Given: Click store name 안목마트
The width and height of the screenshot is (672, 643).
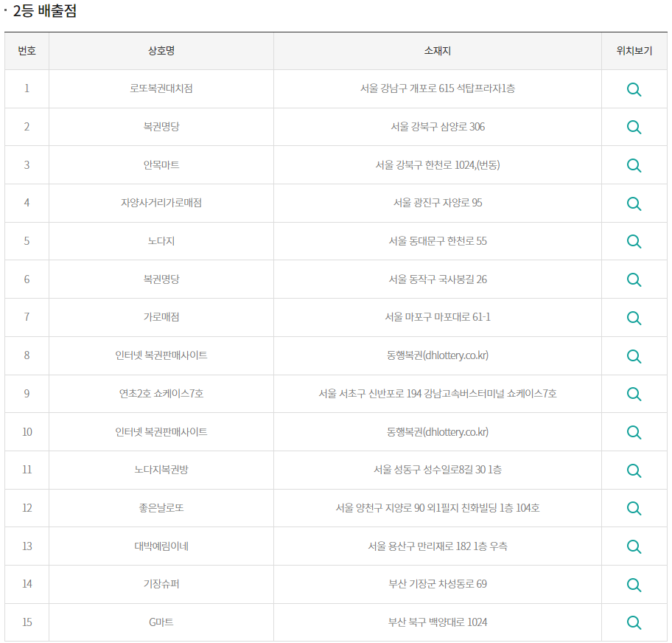Looking at the screenshot, I should point(161,164).
